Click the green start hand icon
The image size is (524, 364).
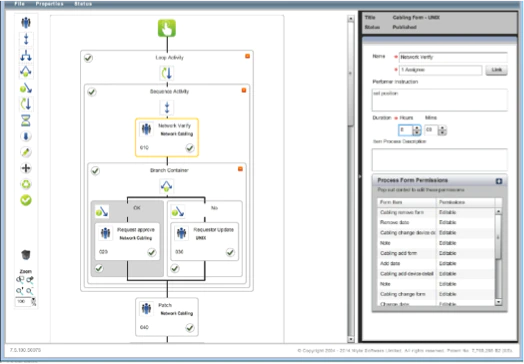coord(167,28)
